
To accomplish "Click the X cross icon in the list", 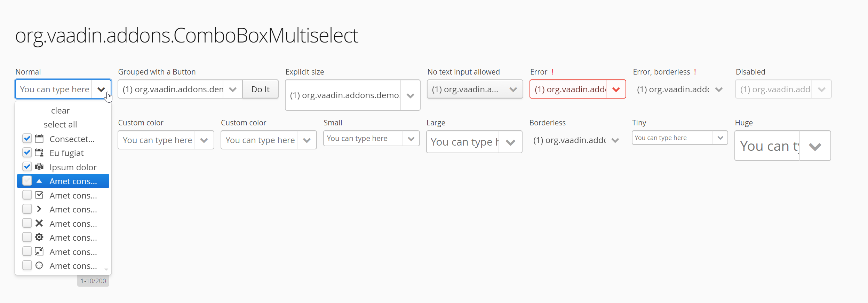I will pos(39,223).
